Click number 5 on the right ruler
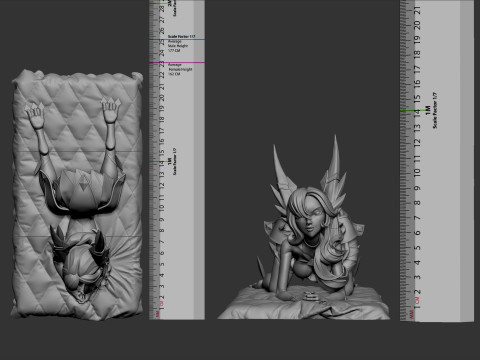Image resolution: width=480 pixels, height=360 pixels. pyautogui.click(x=417, y=248)
